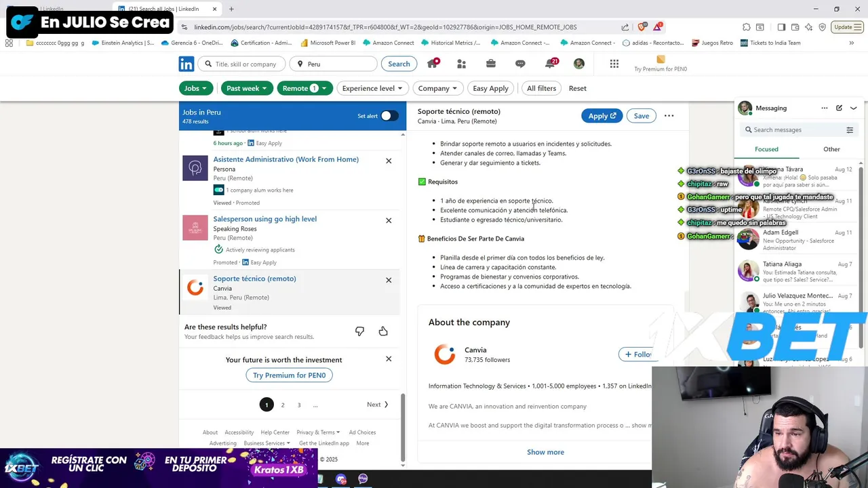This screenshot has height=488, width=868.
Task: Go to the Home feed icon
Action: pos(432,64)
